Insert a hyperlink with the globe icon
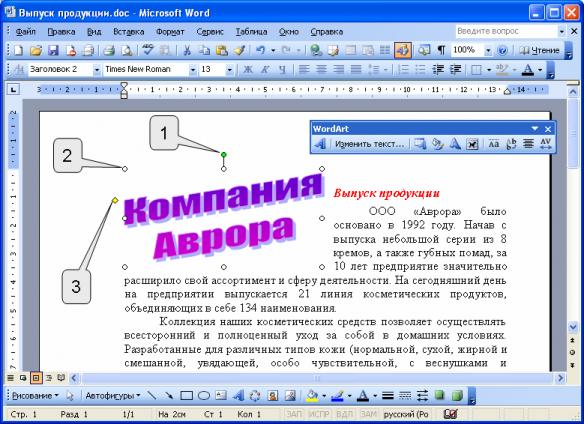Image resolution: width=584 pixels, height=424 pixels. pos(316,50)
